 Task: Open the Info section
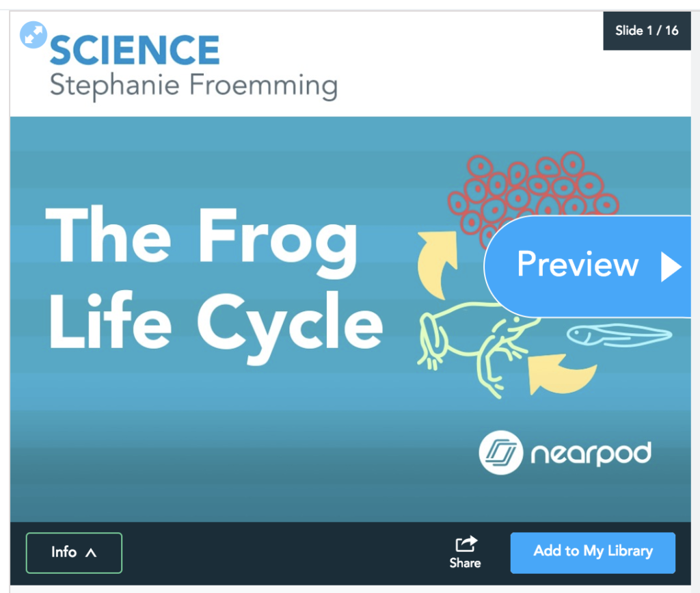(x=74, y=553)
